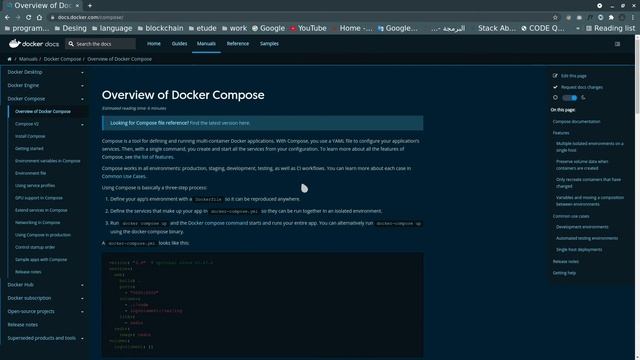The height and width of the screenshot is (360, 640).
Task: Click the search magnifier icon
Action: coord(71,44)
